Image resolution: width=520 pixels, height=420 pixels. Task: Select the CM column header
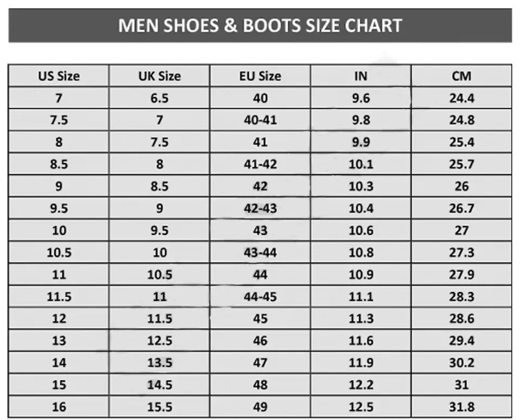pos(461,76)
